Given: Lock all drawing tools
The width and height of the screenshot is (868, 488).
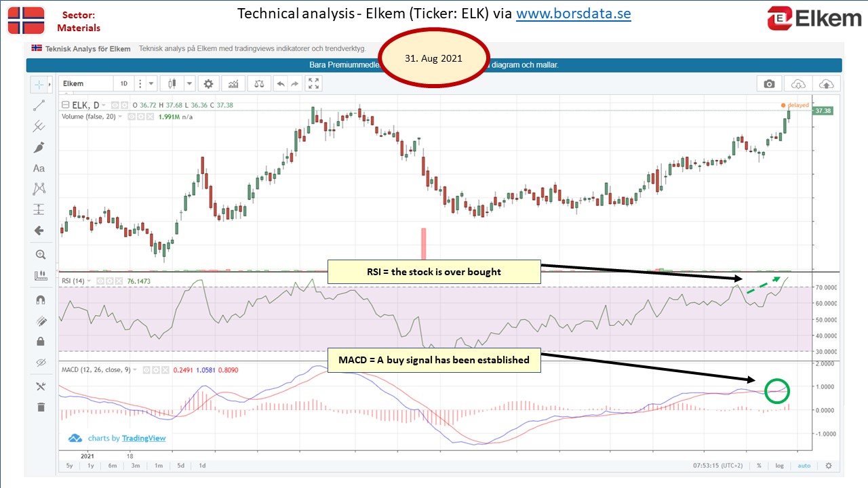Looking at the screenshot, I should coord(40,341).
